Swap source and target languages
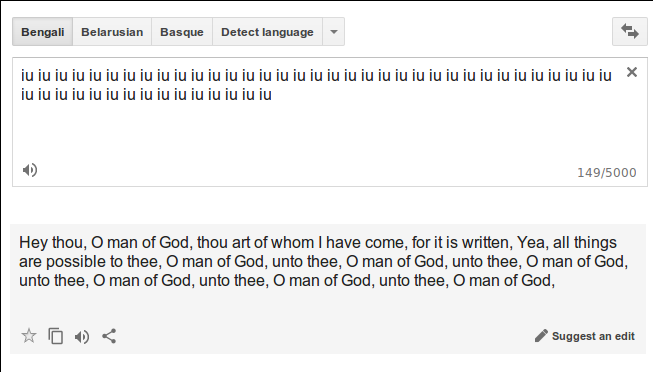653x372 pixels. pos(630,32)
